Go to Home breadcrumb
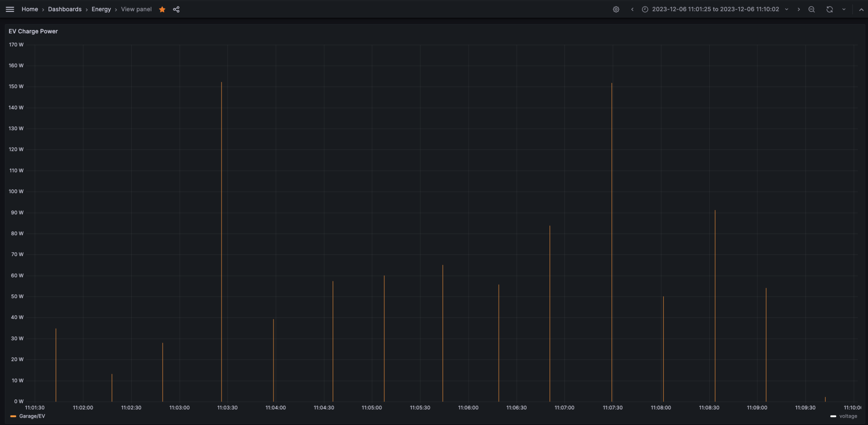Viewport: 868px width, 425px height. [30, 9]
